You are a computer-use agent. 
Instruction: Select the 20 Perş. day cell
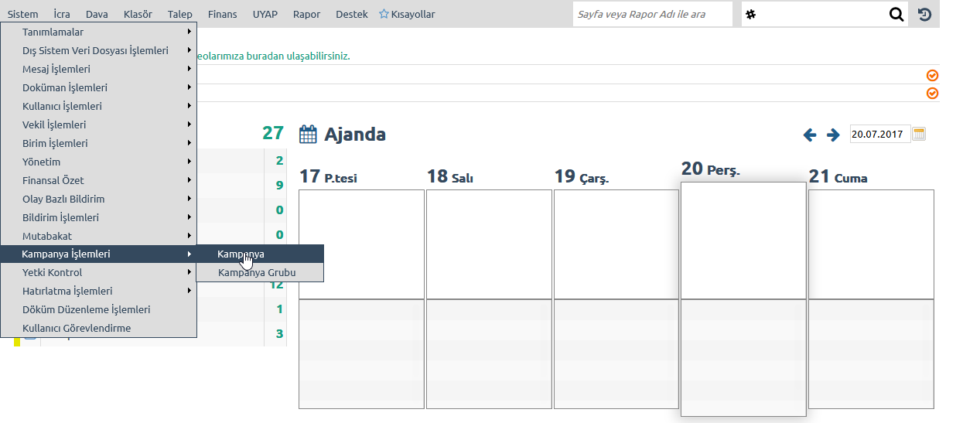743,299
